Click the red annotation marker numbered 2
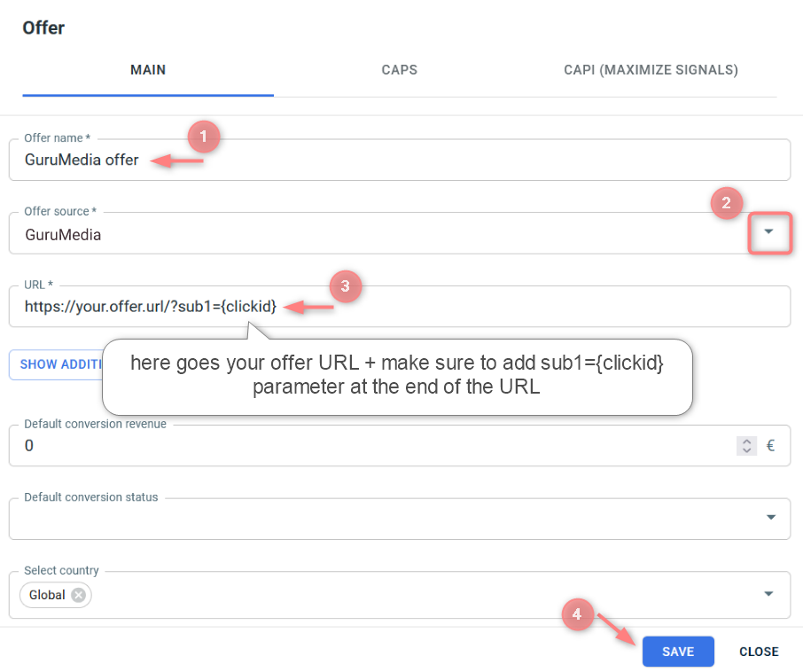 tap(727, 204)
